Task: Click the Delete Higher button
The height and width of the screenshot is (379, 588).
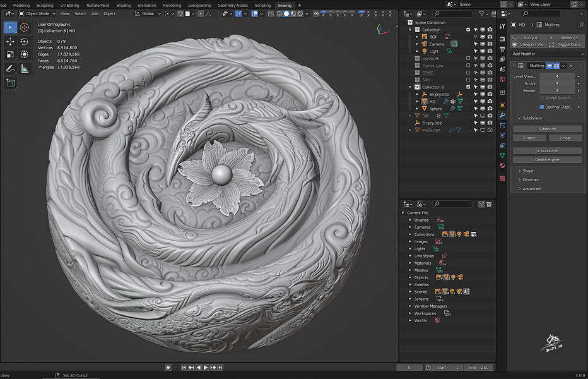Action: coord(547,160)
